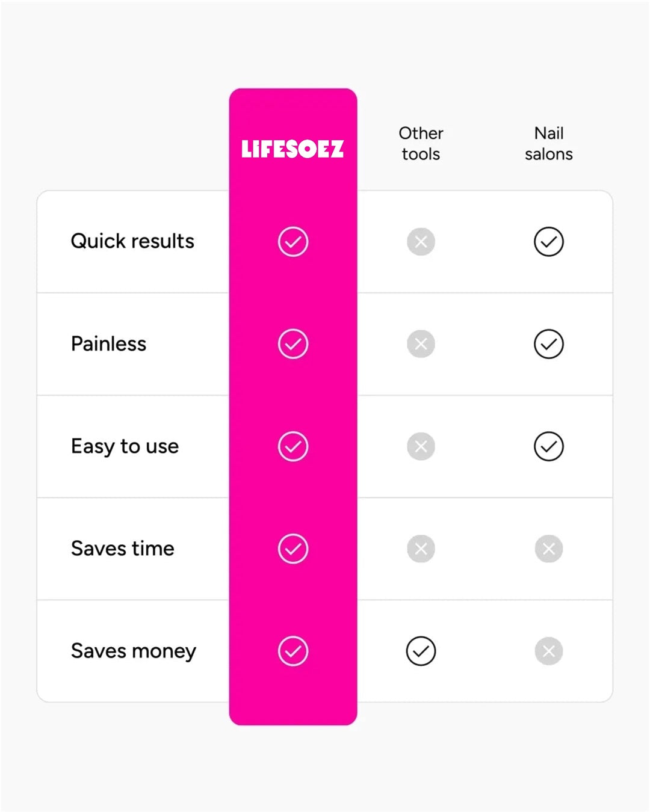Click Other tools X for Easy to use
Image resolution: width=650 pixels, height=812 pixels.
click(421, 446)
